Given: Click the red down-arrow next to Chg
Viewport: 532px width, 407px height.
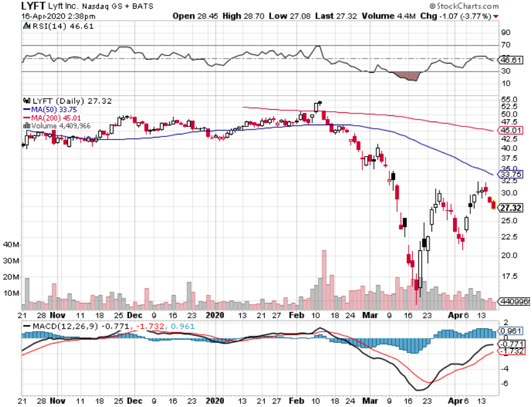Looking at the screenshot, I should [496, 16].
